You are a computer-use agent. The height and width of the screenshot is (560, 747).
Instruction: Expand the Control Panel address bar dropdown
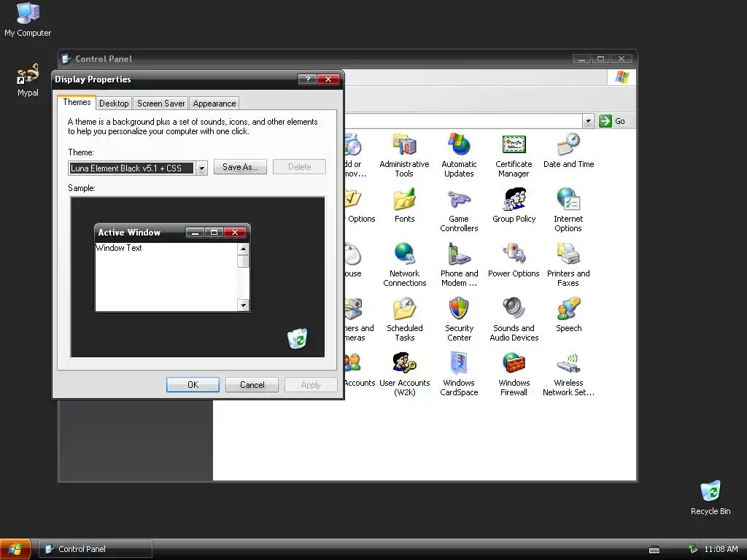coord(589,121)
